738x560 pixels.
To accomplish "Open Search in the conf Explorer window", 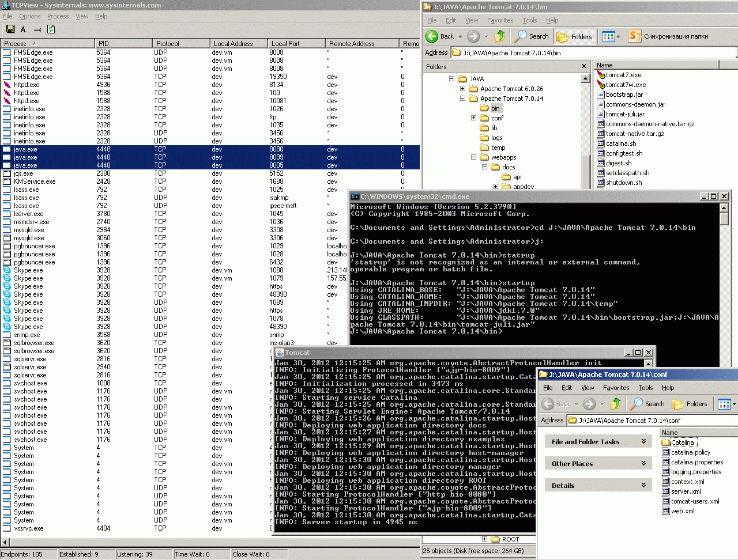I will click(647, 404).
